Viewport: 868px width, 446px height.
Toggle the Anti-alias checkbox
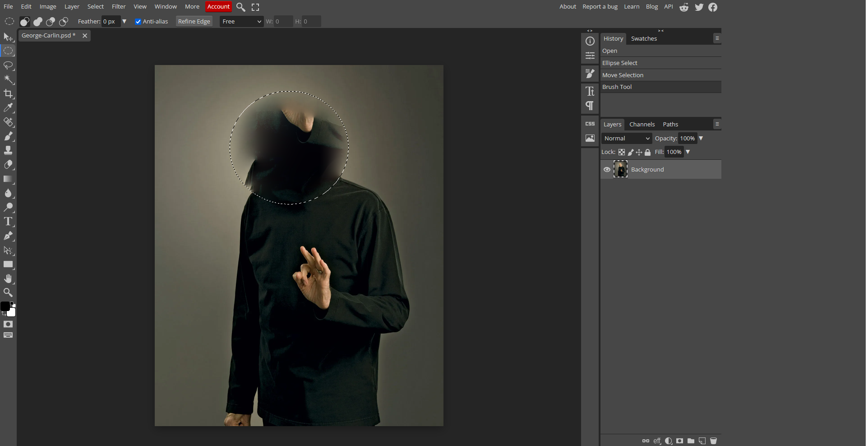click(x=138, y=22)
